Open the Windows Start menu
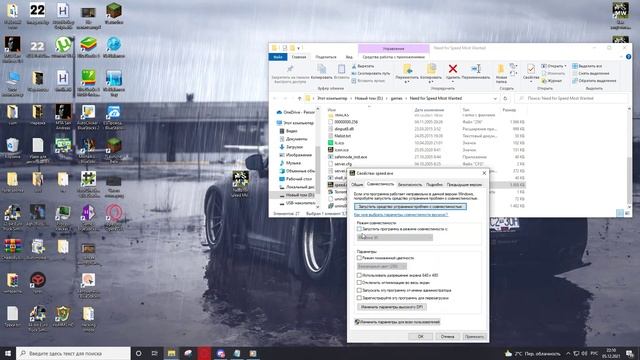This screenshot has width=640, height=360. [7, 353]
